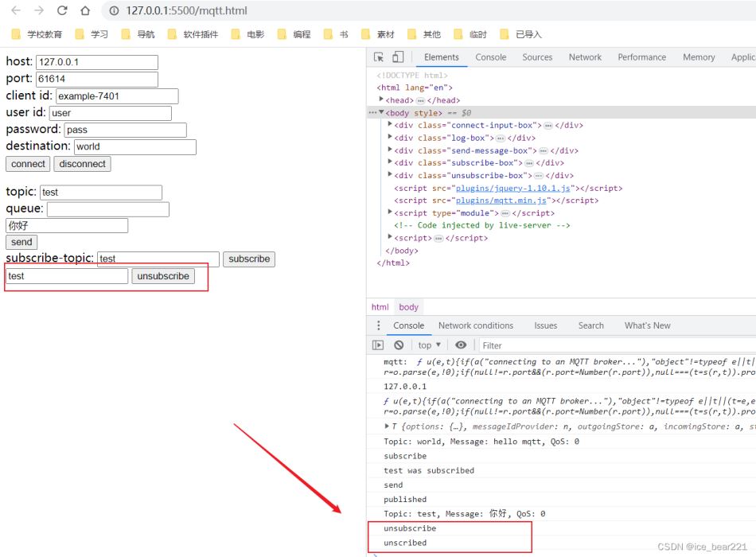Open the top JavaScript context dropdown

[x=429, y=345]
